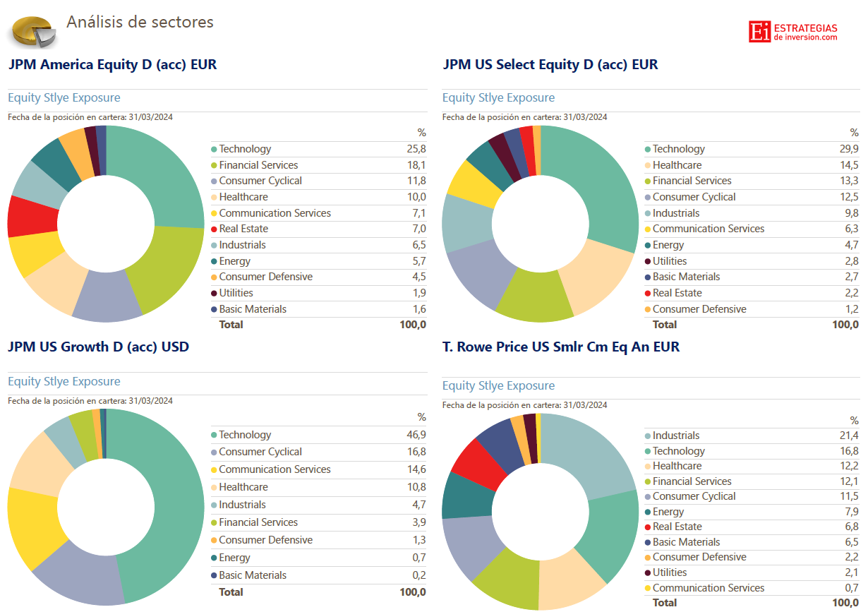
Task: Click the 14,6 Communication Services value in JPM US Growth
Action: pos(416,470)
